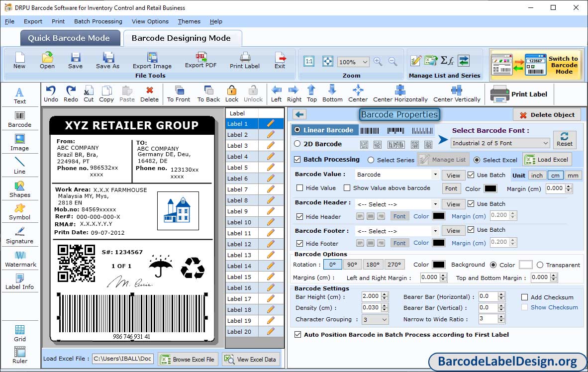Select the Symbol tool
The width and height of the screenshot is (588, 372).
pos(19,212)
